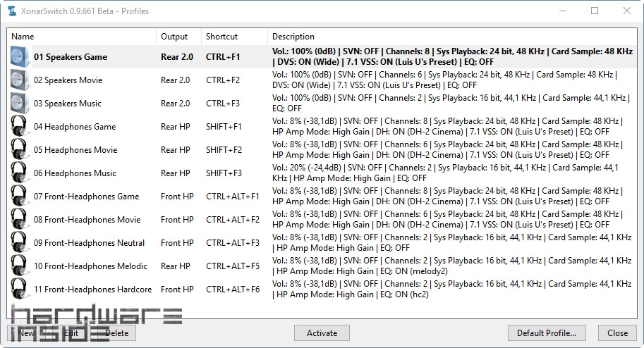Viewport: 644px width, 348px height.
Task: Click the headphone icon for 10 Front-Headphones Melodic
Action: [19, 266]
